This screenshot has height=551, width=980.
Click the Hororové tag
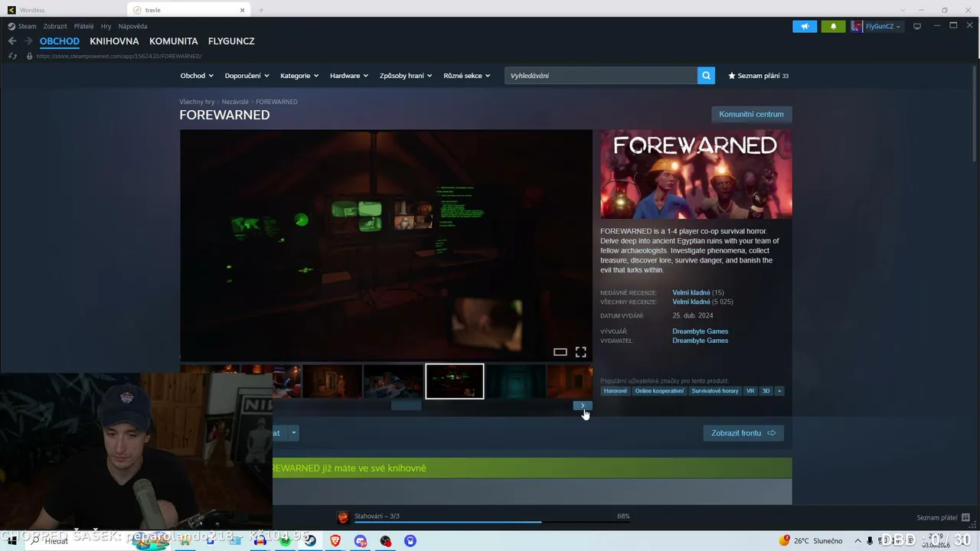point(615,391)
